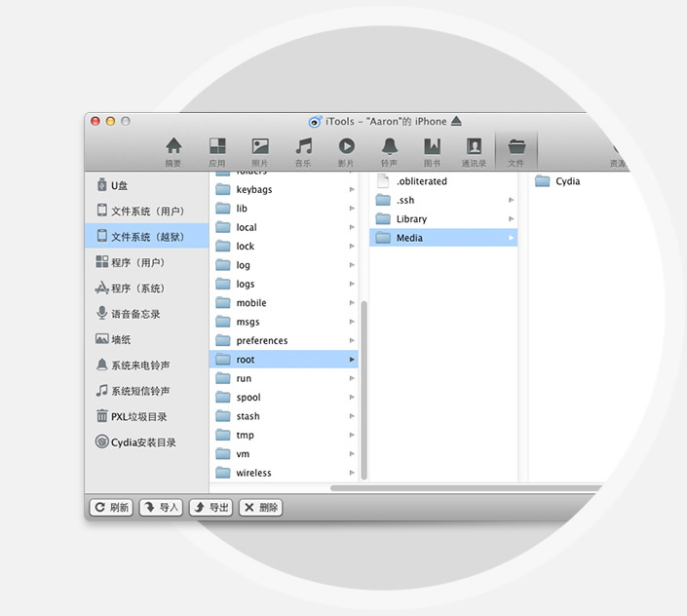The width and height of the screenshot is (687, 616).
Task: Open the 应用 apps toolbar icon
Action: click(217, 152)
